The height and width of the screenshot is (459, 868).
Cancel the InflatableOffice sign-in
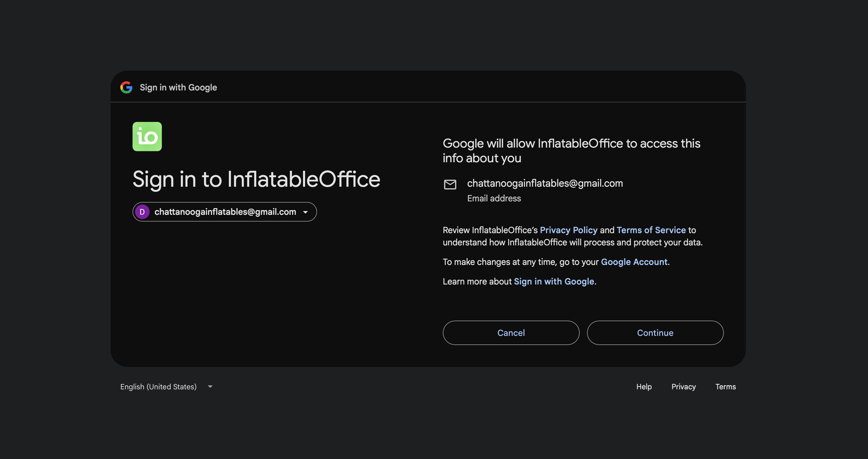click(x=511, y=333)
